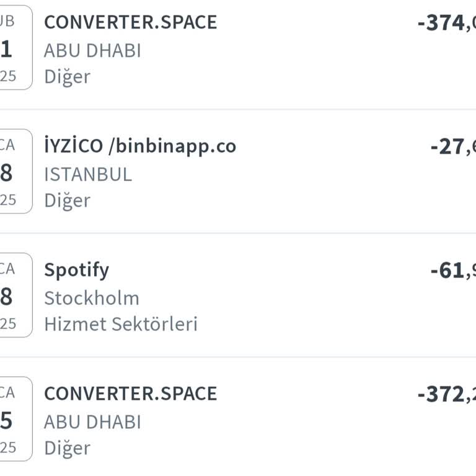This screenshot has width=476, height=476.
Task: Click the -372 amount
Action: (446, 395)
